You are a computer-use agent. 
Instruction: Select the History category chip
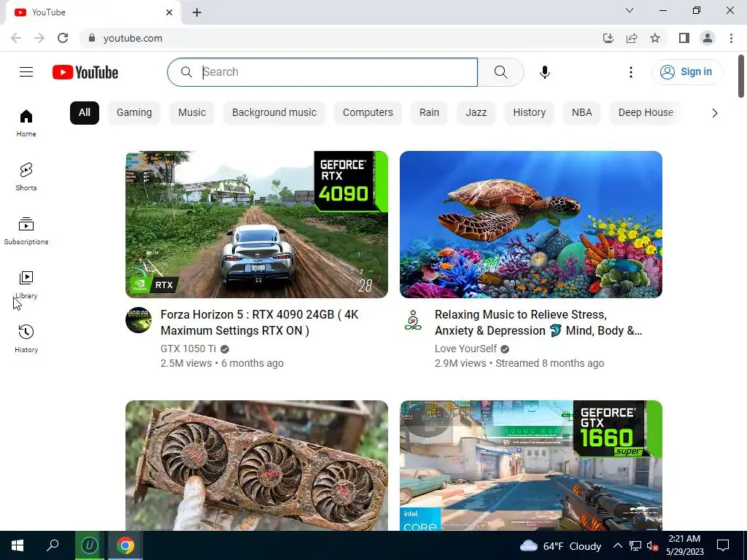pos(530,113)
